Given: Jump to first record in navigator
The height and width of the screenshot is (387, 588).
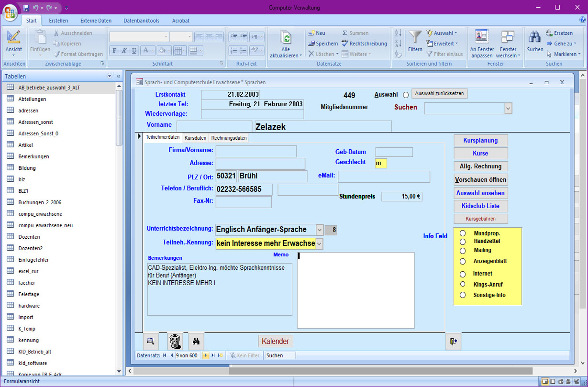Looking at the screenshot, I should click(x=165, y=355).
